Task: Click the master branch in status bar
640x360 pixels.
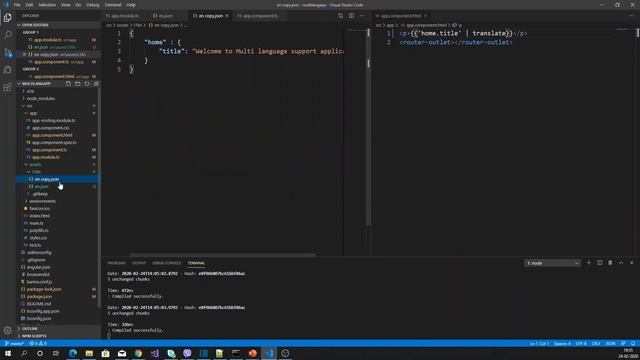Action: [15, 344]
